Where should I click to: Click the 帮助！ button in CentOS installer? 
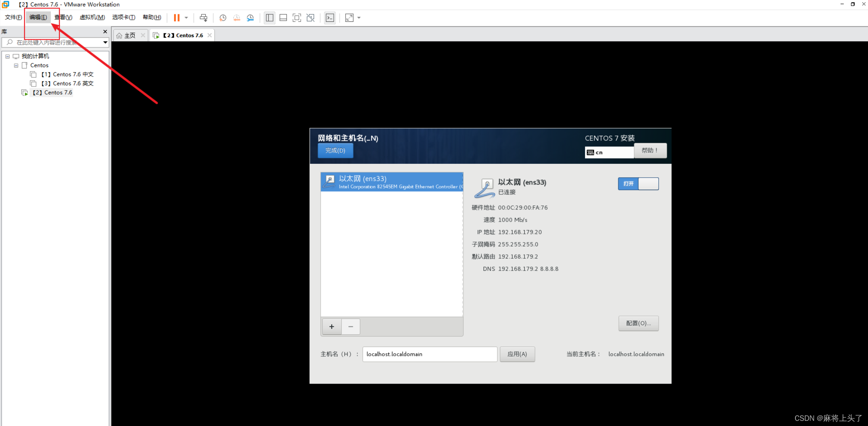point(650,151)
